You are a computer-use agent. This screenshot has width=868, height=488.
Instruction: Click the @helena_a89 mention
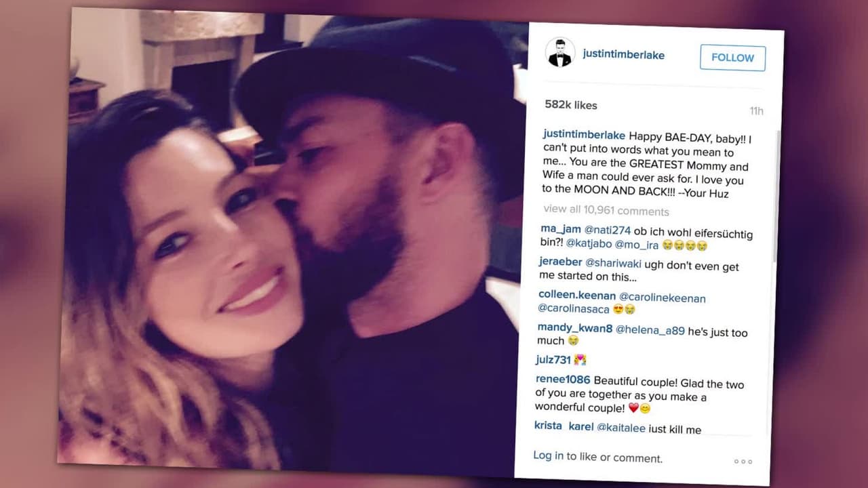point(650,331)
